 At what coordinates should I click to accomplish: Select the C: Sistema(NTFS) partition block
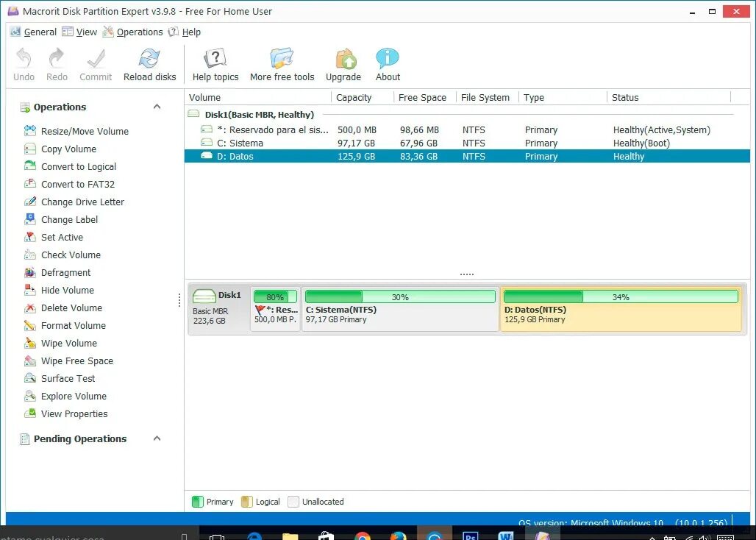400,310
